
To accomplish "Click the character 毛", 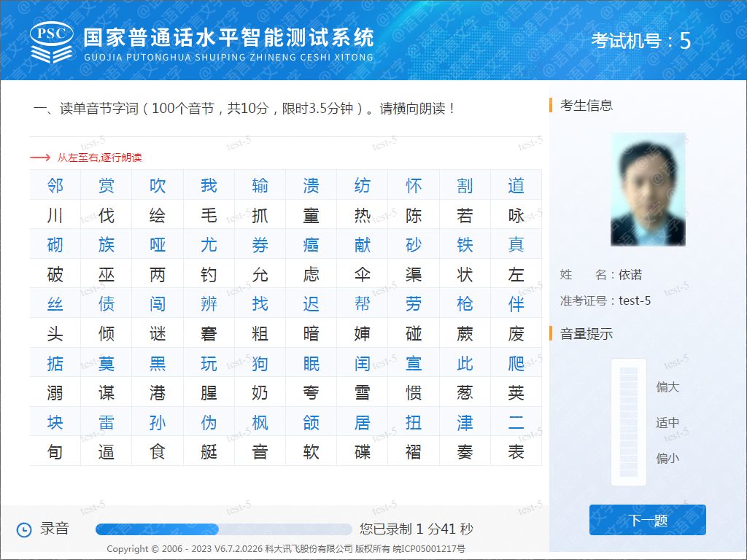I will (209, 215).
